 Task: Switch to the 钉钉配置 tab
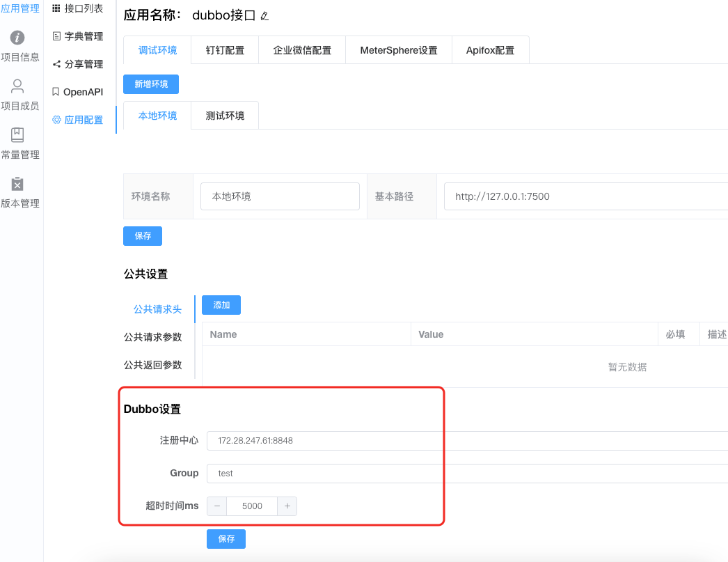pos(225,50)
